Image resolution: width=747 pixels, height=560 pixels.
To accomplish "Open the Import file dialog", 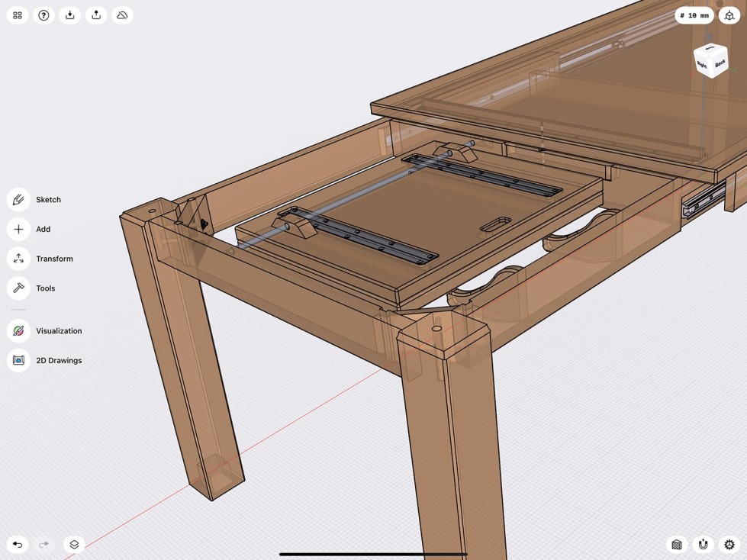I will pyautogui.click(x=69, y=14).
